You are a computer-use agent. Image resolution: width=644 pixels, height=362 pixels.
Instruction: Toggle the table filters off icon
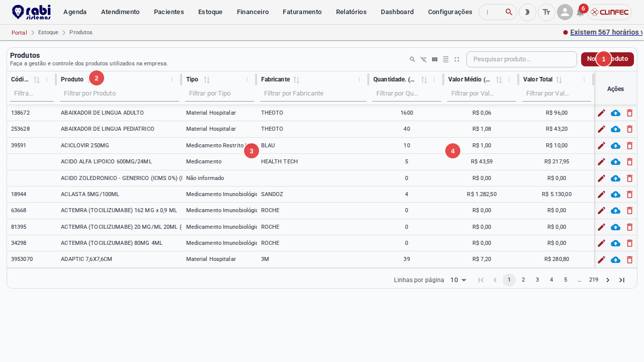[x=424, y=59]
